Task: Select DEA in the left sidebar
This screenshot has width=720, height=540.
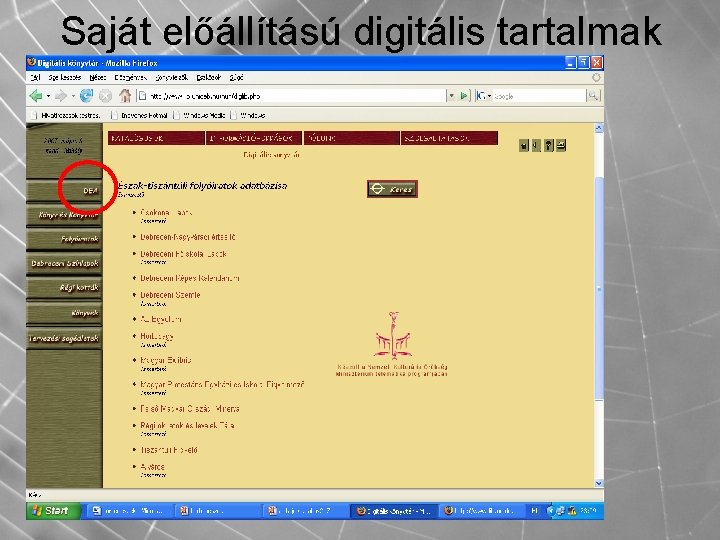Action: pyautogui.click(x=64, y=191)
